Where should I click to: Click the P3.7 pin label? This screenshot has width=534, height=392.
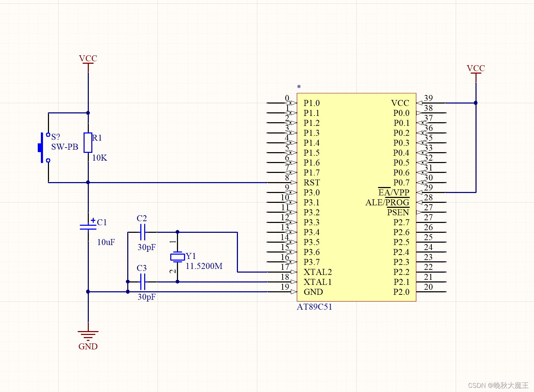click(x=312, y=262)
